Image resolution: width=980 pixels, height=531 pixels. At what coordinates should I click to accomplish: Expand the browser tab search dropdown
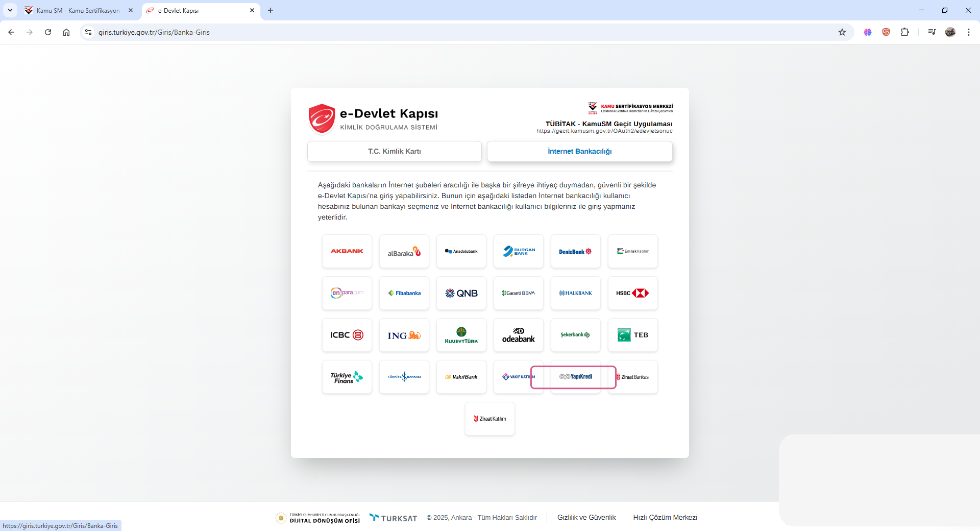pyautogui.click(x=10, y=10)
